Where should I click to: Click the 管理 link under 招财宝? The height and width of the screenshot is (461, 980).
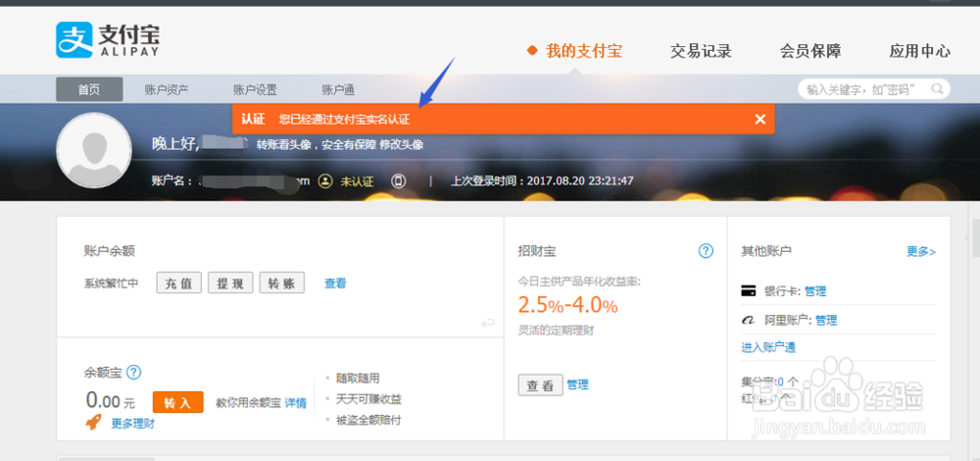[577, 384]
